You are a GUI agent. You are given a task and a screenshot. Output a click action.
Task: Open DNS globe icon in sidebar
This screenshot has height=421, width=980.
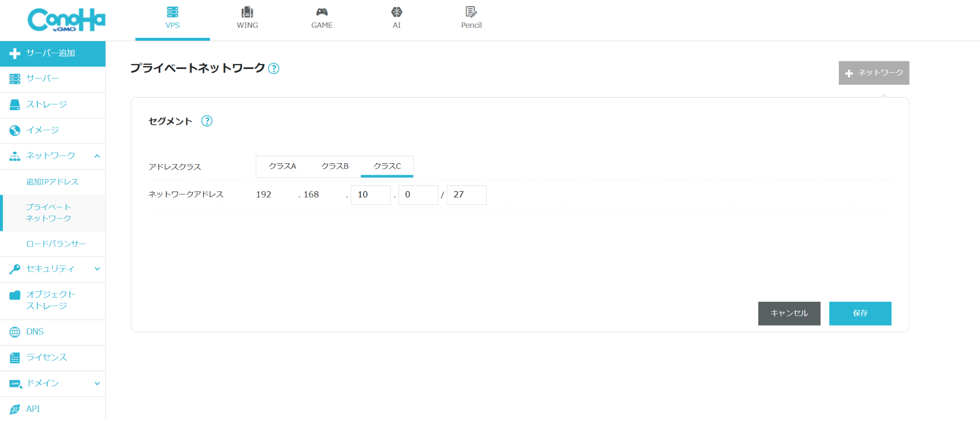[15, 332]
